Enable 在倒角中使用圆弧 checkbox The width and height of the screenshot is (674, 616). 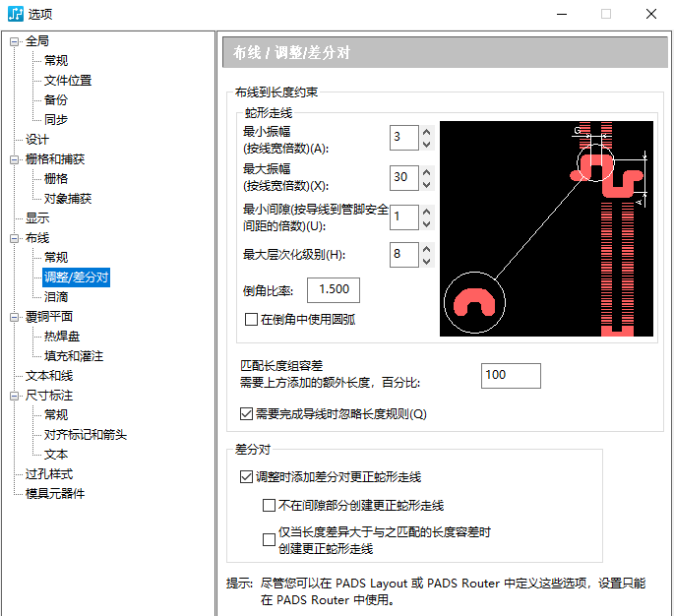coord(251,320)
